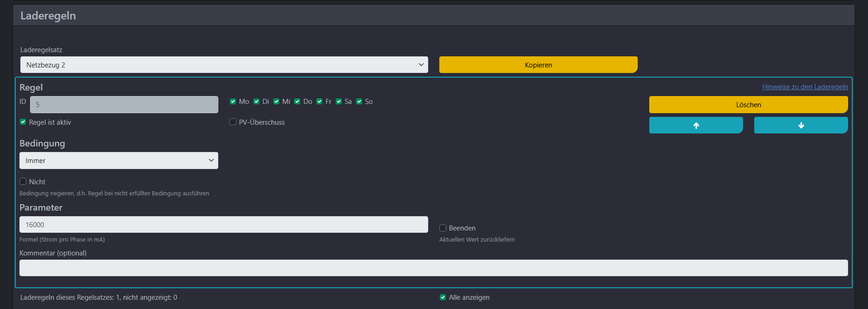The width and height of the screenshot is (868, 309).
Task: Disable the Mi weekday checkbox
Action: (277, 102)
